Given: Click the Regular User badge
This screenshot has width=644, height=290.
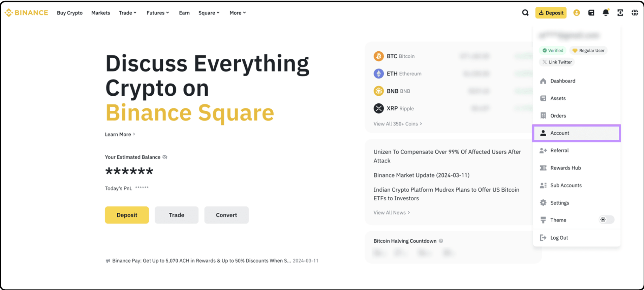Looking at the screenshot, I should point(588,51).
